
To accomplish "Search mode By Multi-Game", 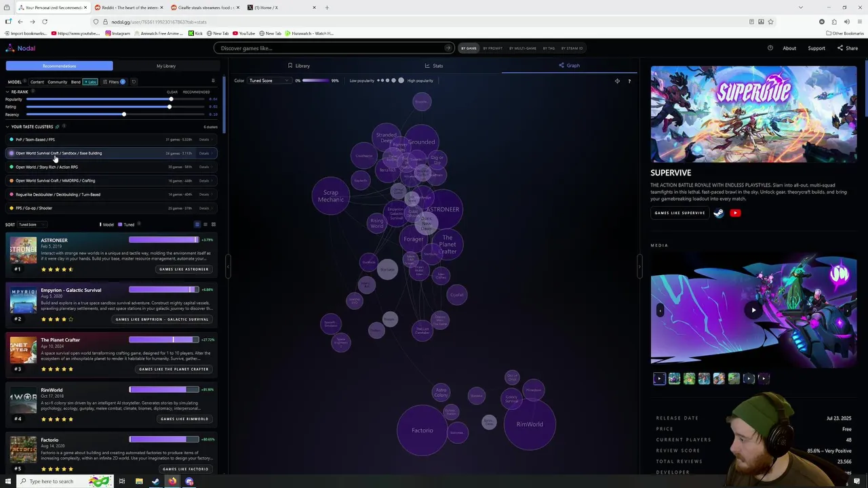I will [522, 48].
